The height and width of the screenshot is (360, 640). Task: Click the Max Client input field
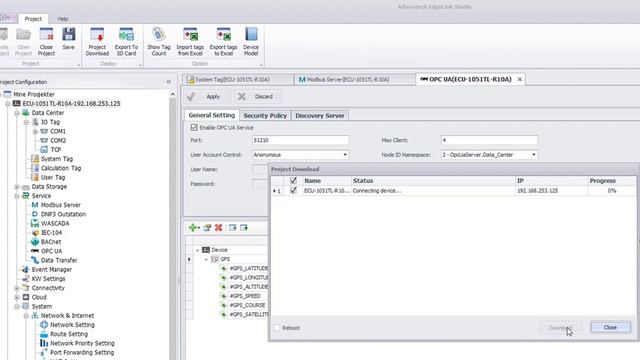(x=489, y=140)
